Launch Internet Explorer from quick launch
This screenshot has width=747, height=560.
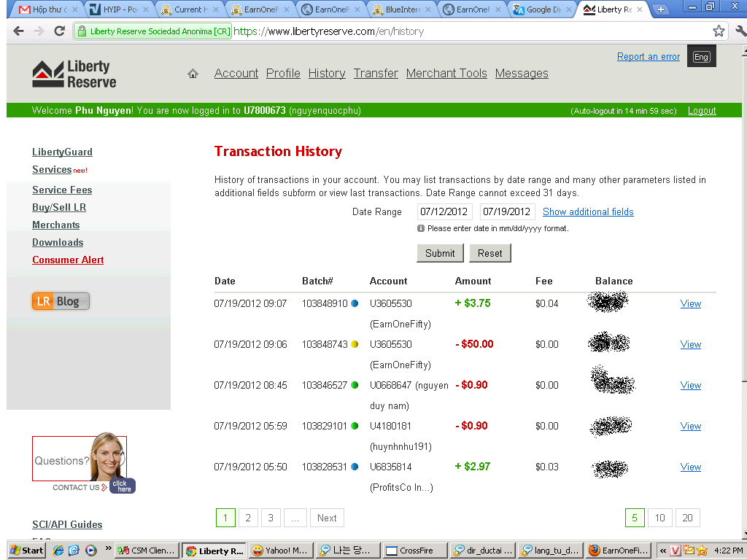click(58, 551)
